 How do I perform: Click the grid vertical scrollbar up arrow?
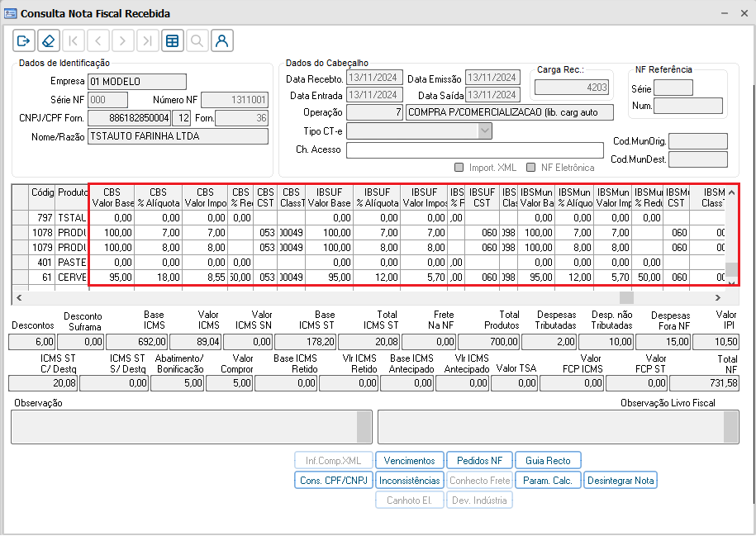point(732,192)
